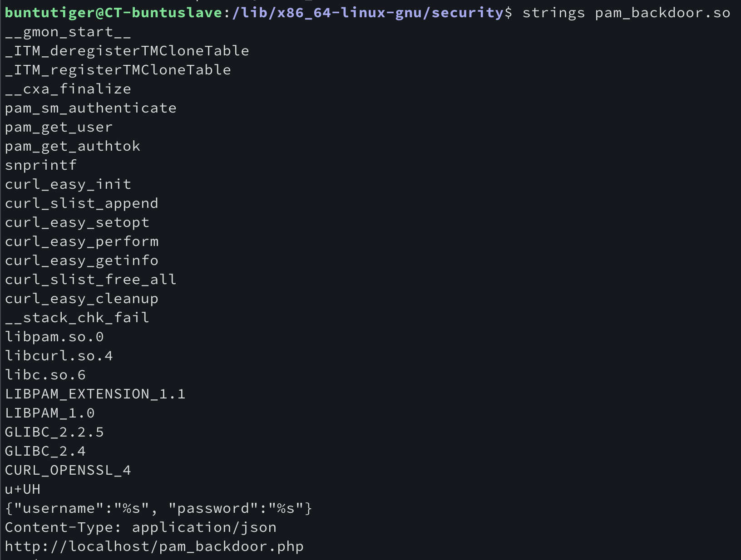Click the curl_easy_init output line
This screenshot has height=560, width=741.
[68, 184]
